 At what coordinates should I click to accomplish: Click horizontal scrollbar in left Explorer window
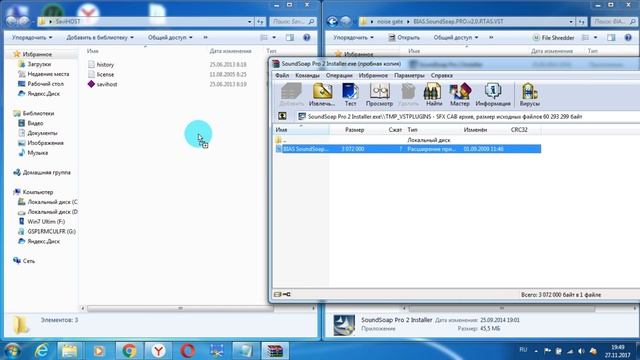180,308
